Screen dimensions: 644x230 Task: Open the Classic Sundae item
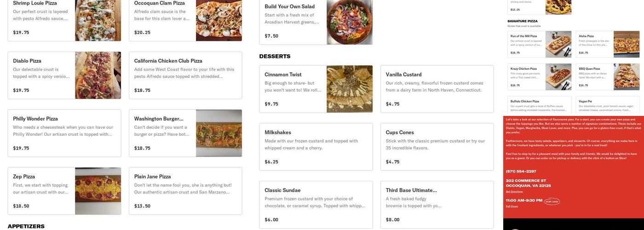click(316, 205)
